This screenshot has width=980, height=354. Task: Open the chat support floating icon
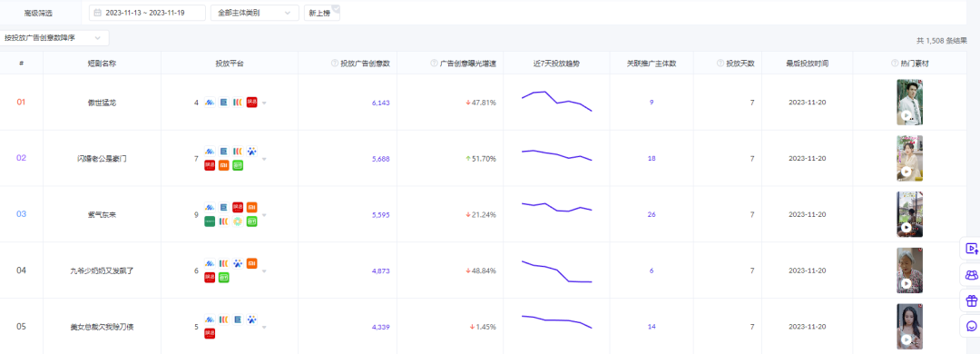(971, 326)
